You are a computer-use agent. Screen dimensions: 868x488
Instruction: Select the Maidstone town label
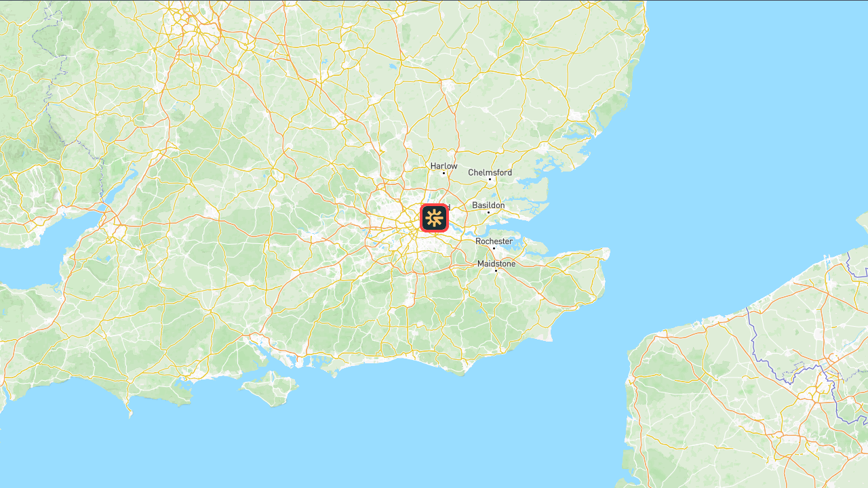pyautogui.click(x=496, y=264)
